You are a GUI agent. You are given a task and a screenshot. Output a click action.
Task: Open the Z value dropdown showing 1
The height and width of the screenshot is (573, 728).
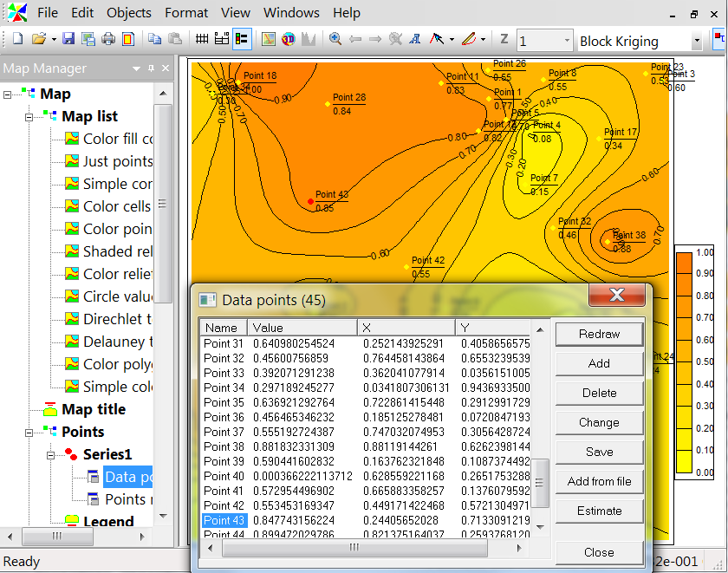[x=566, y=41]
